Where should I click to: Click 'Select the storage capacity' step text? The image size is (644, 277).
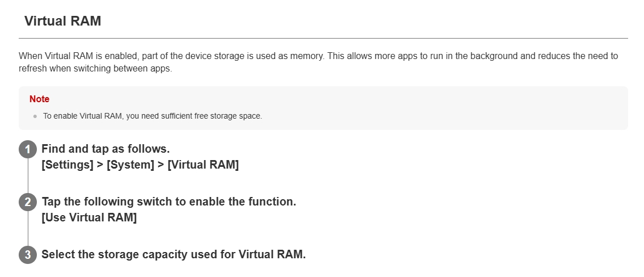tap(173, 254)
